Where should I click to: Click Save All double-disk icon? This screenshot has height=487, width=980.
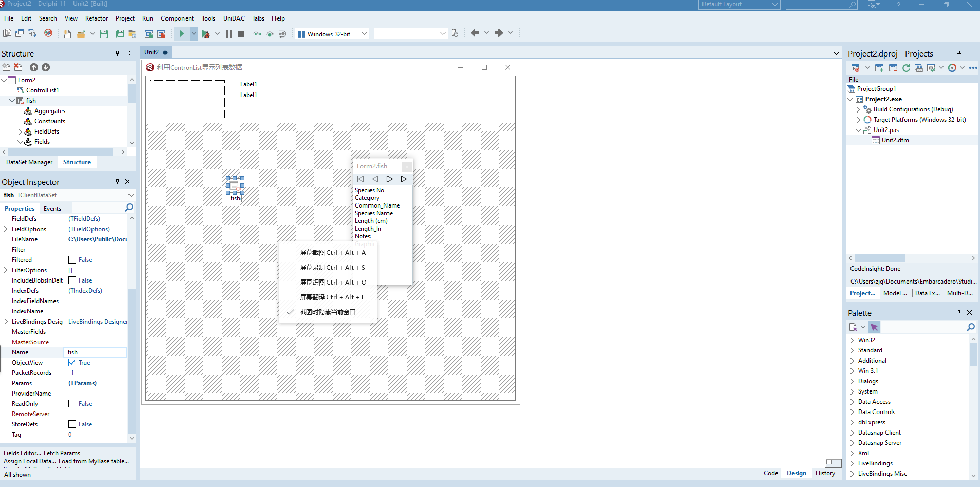pos(120,33)
